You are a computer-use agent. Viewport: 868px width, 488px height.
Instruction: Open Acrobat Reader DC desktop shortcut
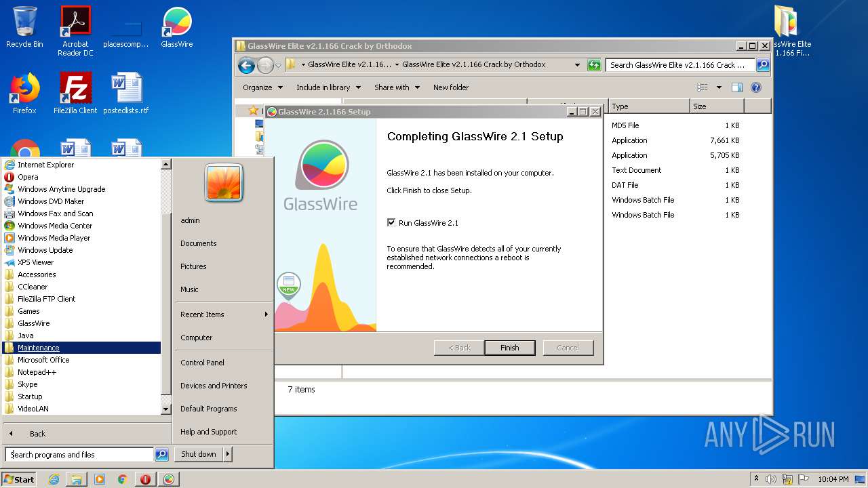75,31
